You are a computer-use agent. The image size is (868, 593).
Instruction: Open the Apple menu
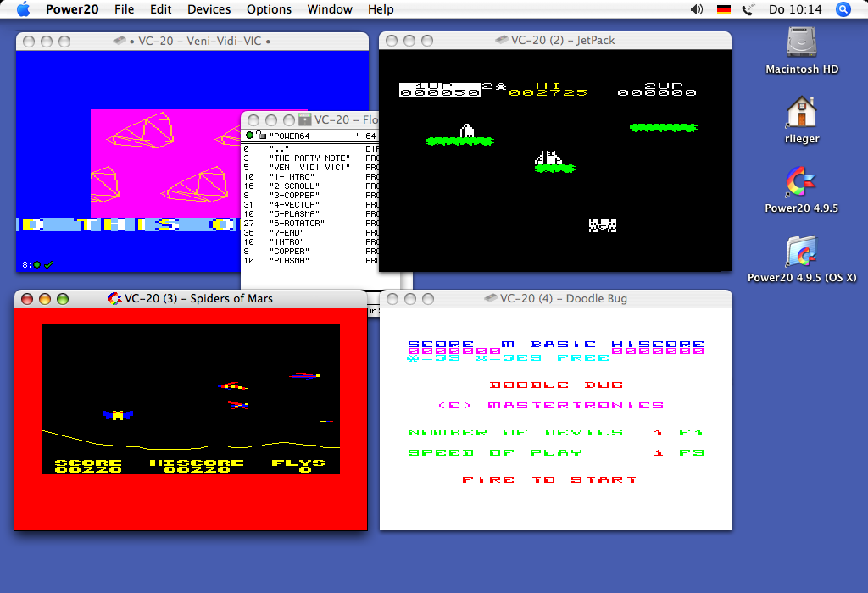coord(23,9)
